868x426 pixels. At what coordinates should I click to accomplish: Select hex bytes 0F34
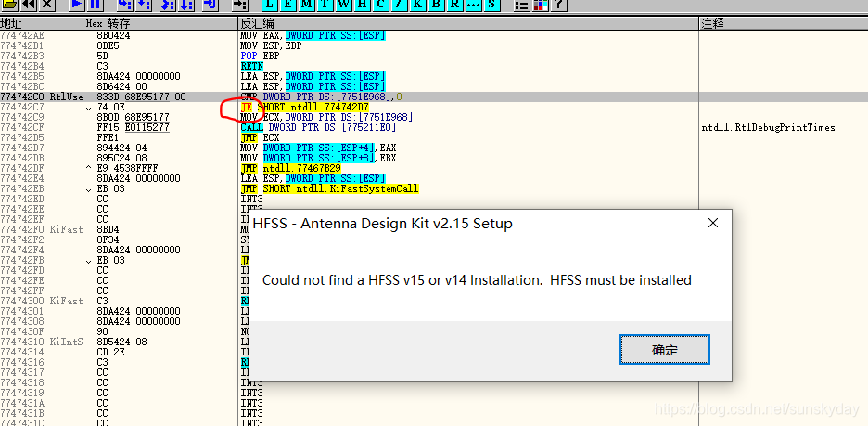[x=108, y=239]
